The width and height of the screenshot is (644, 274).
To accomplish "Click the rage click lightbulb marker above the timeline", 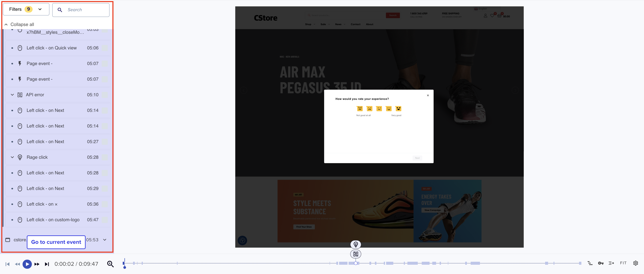I will (356, 244).
